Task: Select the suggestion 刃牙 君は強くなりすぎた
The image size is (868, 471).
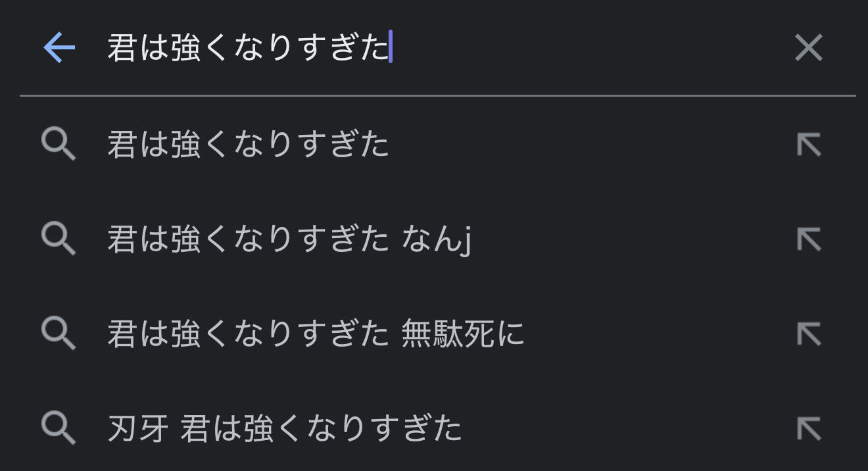Action: [x=284, y=429]
